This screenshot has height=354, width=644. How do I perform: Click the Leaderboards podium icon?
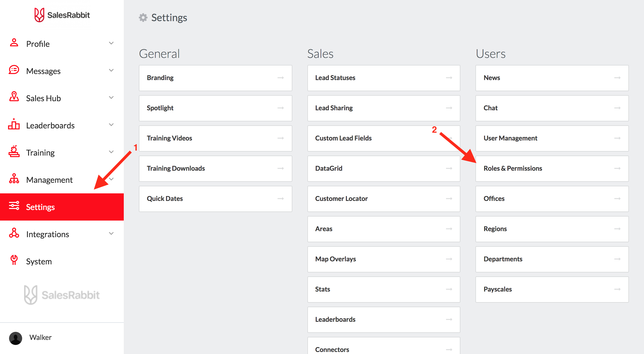(x=14, y=124)
